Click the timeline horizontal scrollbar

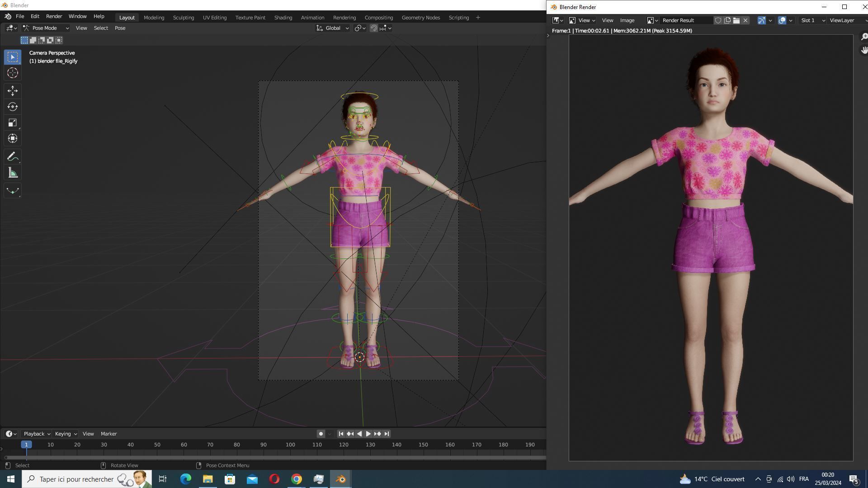[274, 457]
